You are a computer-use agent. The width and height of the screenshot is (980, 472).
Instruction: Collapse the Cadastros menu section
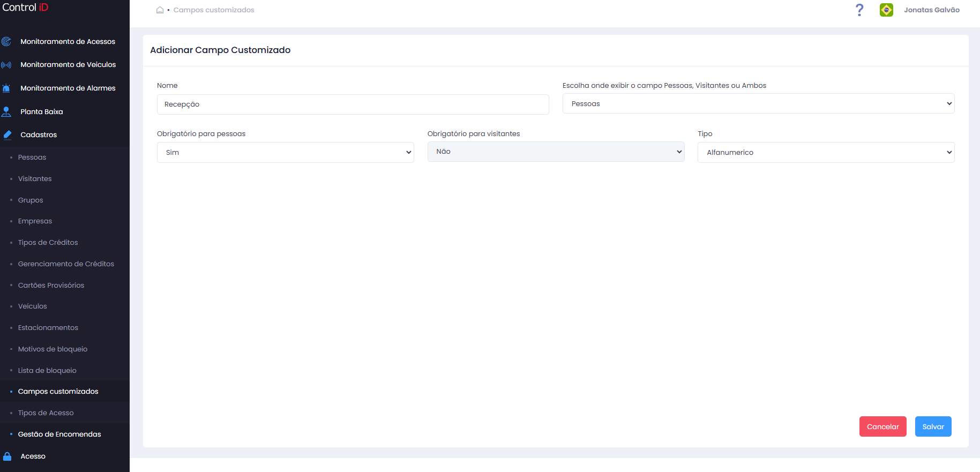click(39, 134)
